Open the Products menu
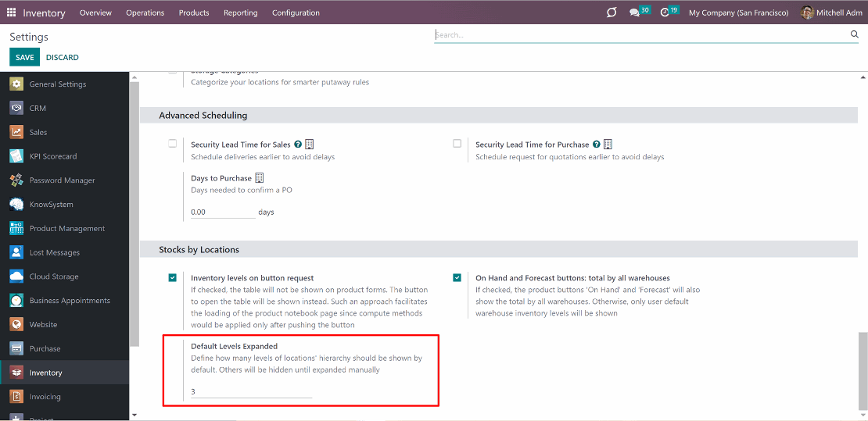868x421 pixels. click(x=194, y=12)
